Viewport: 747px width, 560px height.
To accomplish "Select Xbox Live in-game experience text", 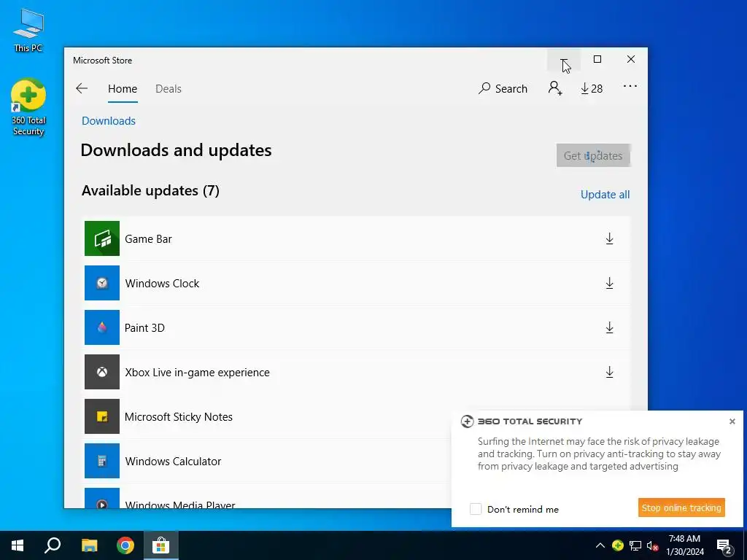I will (x=197, y=373).
